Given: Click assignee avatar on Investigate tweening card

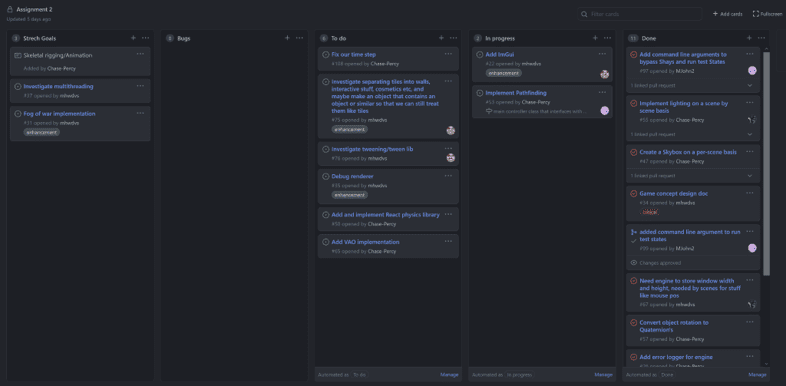Looking at the screenshot, I should (451, 157).
